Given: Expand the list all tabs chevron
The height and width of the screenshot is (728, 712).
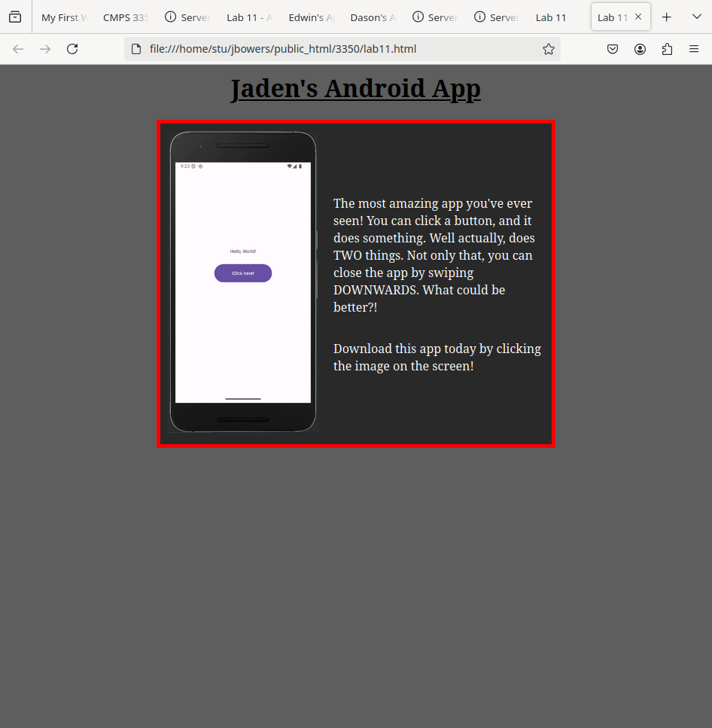Looking at the screenshot, I should coord(696,17).
